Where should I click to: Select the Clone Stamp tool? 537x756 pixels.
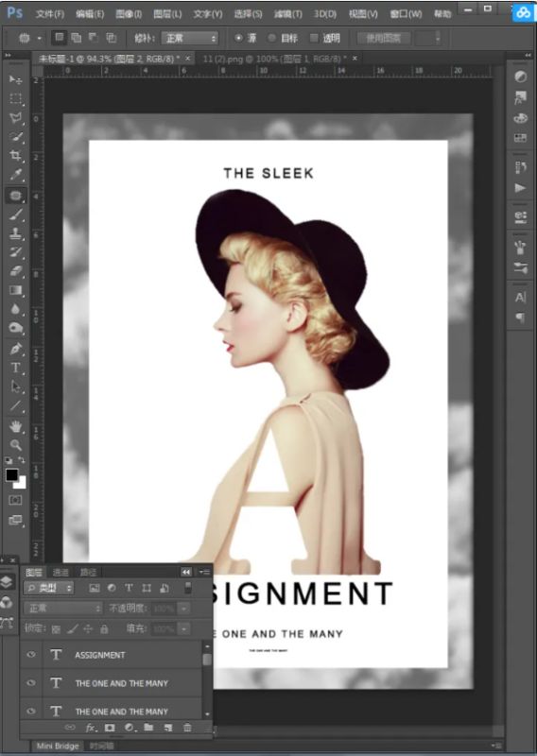click(15, 232)
